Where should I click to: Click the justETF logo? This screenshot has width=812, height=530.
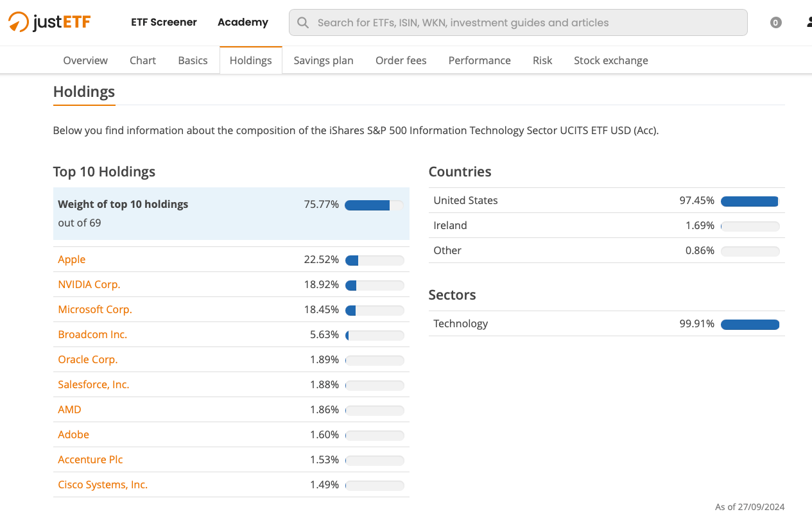tap(49, 22)
